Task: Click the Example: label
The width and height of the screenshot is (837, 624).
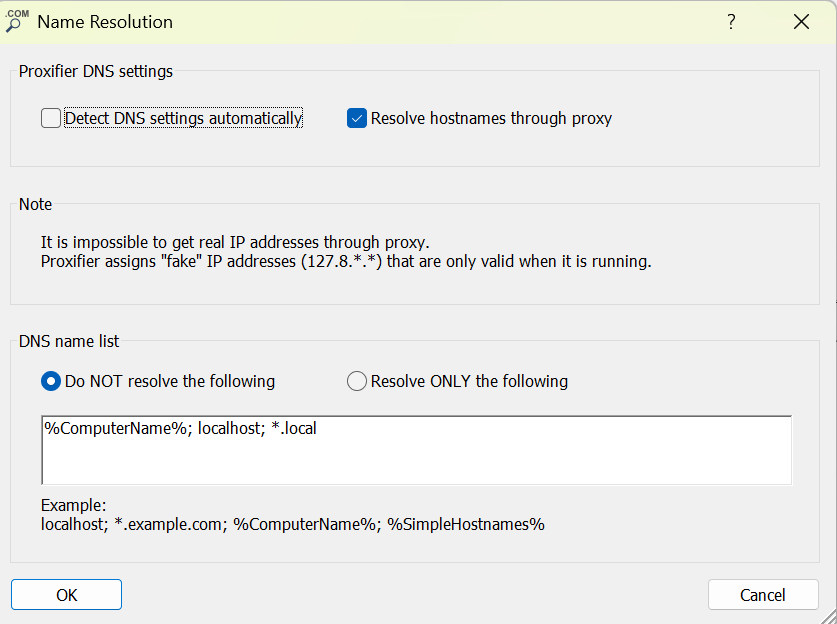Action: pyautogui.click(x=74, y=505)
